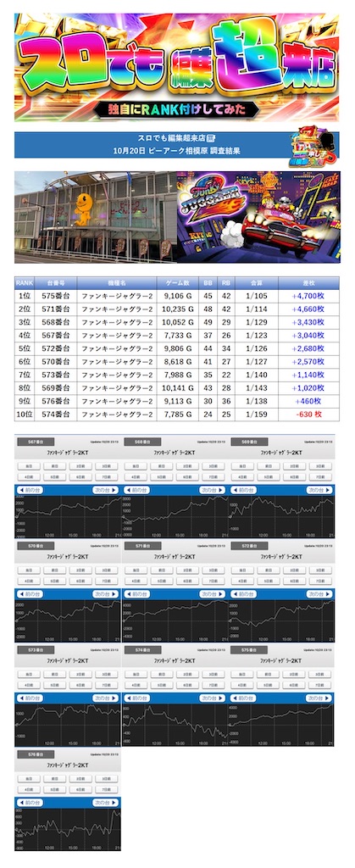Screen dimensions: 355x868
Task: Click 前の台 in the 567番台 panel
Action: click(x=30, y=490)
